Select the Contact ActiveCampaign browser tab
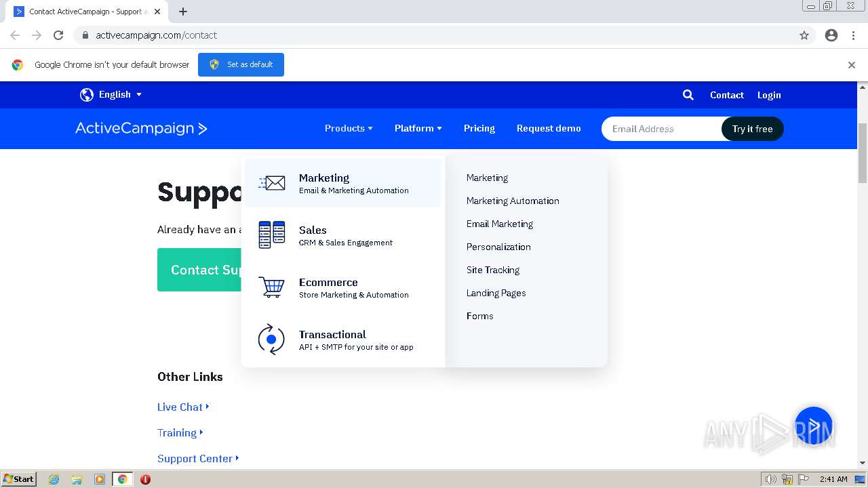The height and width of the screenshot is (488, 868). pyautogui.click(x=88, y=12)
